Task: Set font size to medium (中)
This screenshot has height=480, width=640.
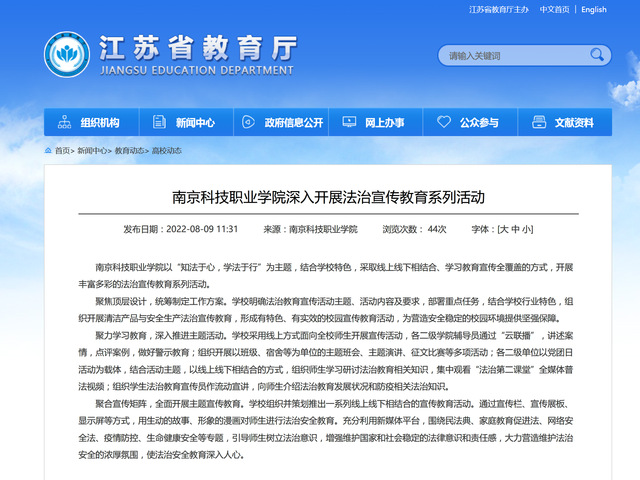Action: (516, 229)
